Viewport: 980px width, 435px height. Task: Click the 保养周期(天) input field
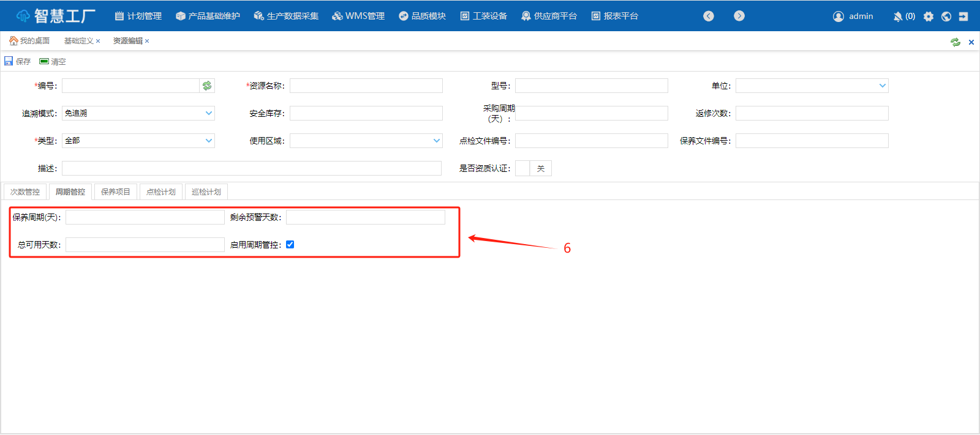pos(145,217)
